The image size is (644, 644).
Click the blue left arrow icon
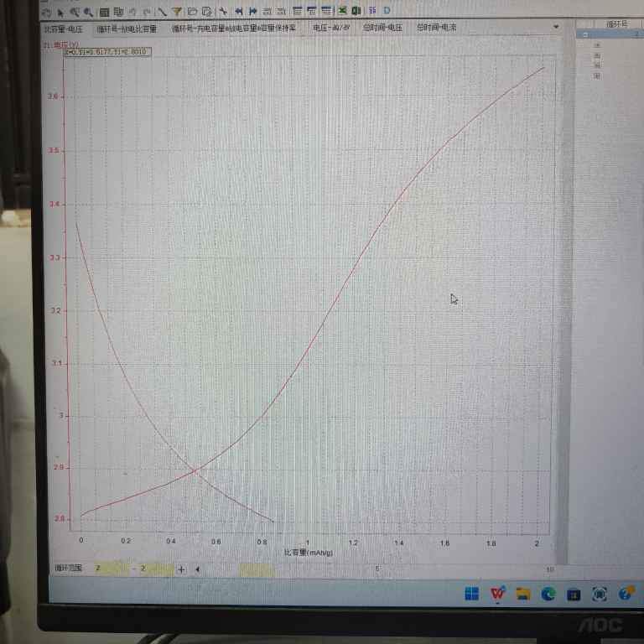[239, 11]
